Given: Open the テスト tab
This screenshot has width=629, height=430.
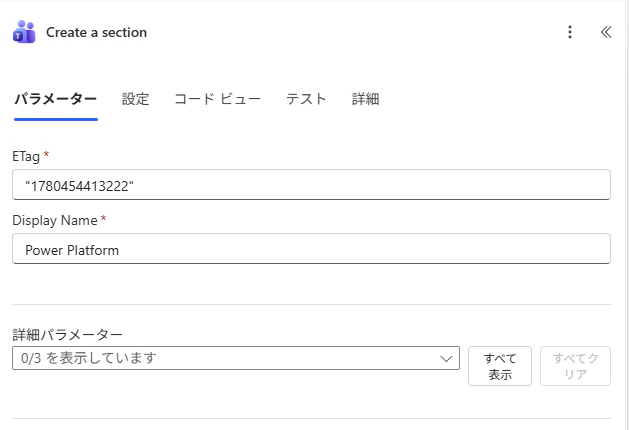Looking at the screenshot, I should pos(306,99).
